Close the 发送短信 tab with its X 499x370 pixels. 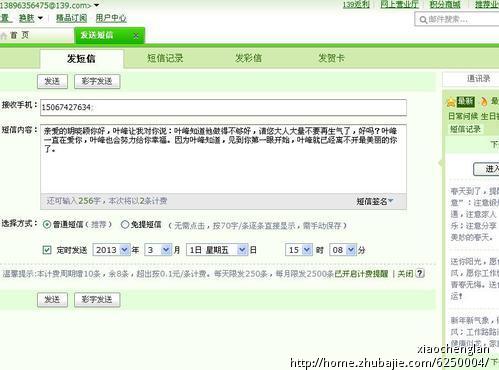tap(136, 36)
